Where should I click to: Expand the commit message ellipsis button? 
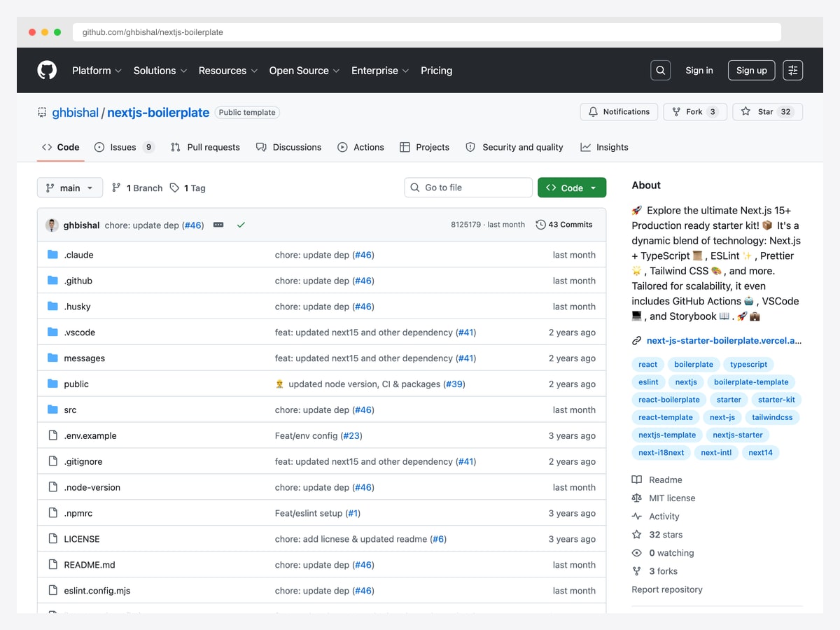coord(218,225)
